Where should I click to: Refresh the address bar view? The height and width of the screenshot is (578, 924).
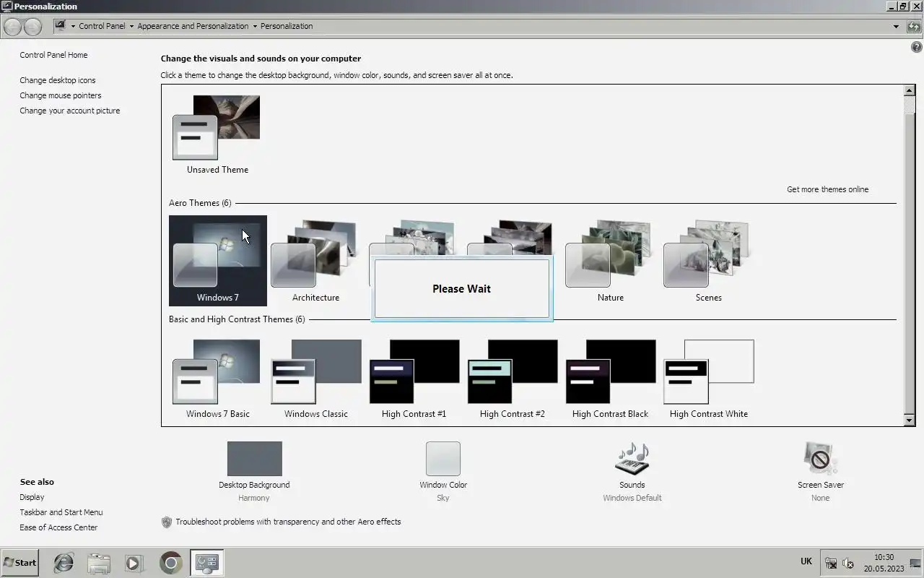pos(914,26)
